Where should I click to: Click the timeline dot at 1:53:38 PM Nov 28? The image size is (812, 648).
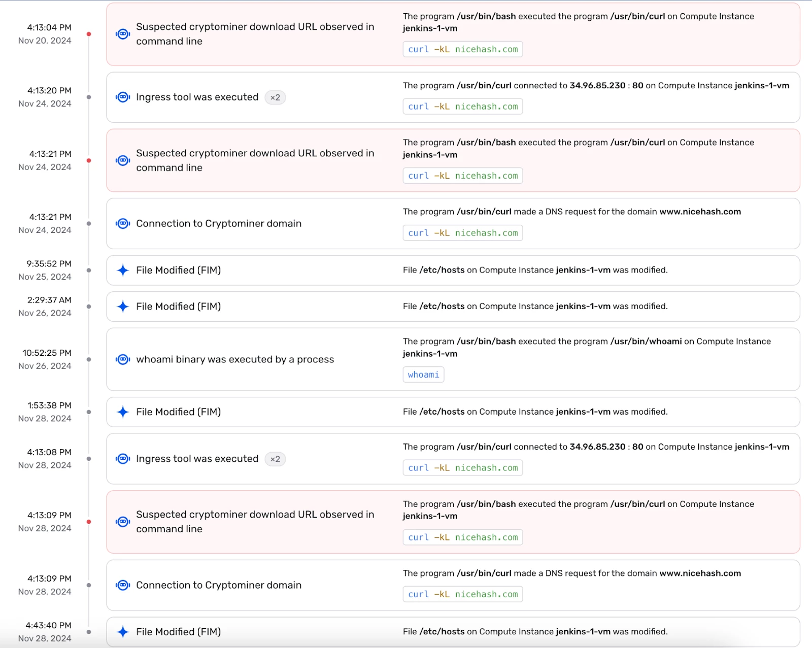click(x=89, y=412)
